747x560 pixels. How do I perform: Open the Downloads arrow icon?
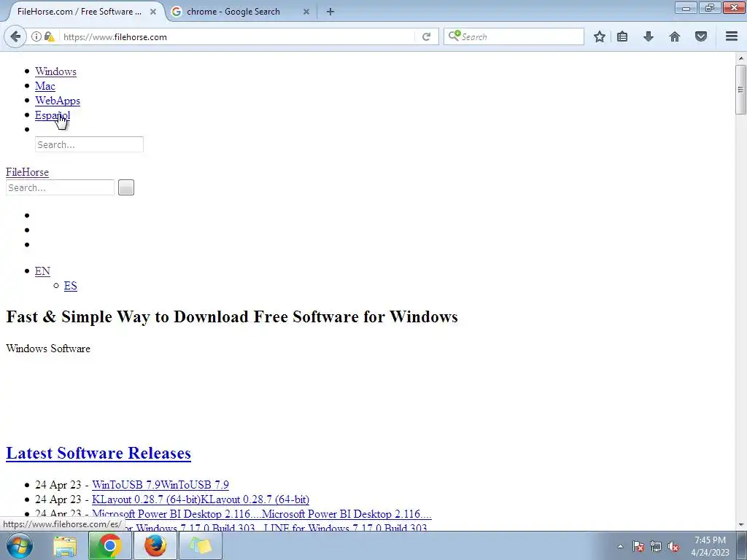click(x=649, y=36)
